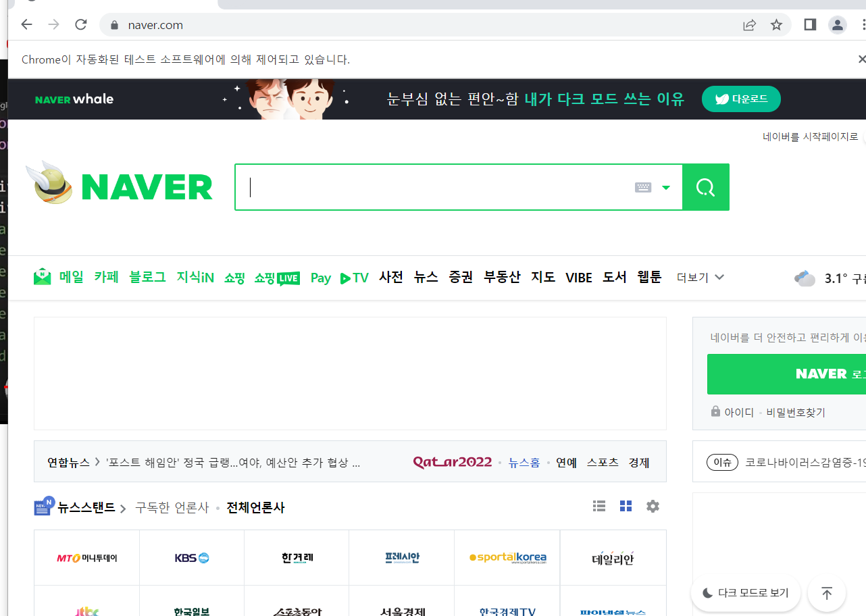
Task: Download Whale with the 다운로드 button
Action: pyautogui.click(x=741, y=99)
